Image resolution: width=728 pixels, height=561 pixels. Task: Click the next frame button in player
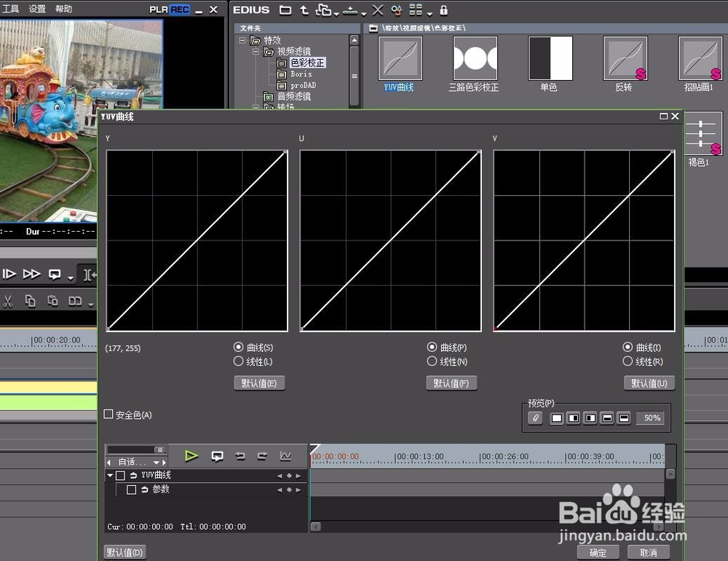[9, 274]
